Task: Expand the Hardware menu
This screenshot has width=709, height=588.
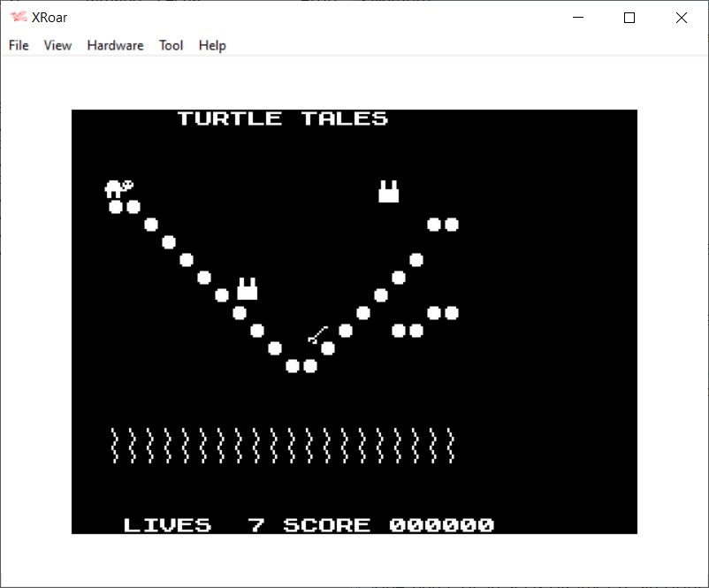Action: 115,45
